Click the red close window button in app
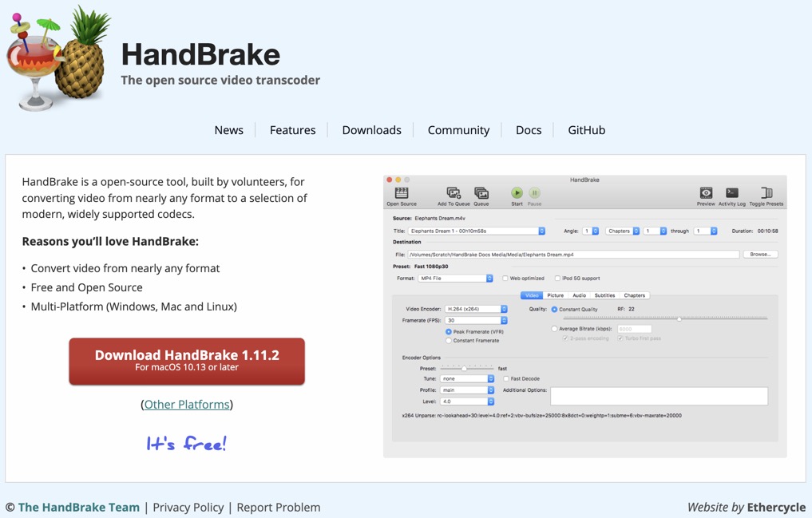The height and width of the screenshot is (518, 812). click(x=390, y=180)
